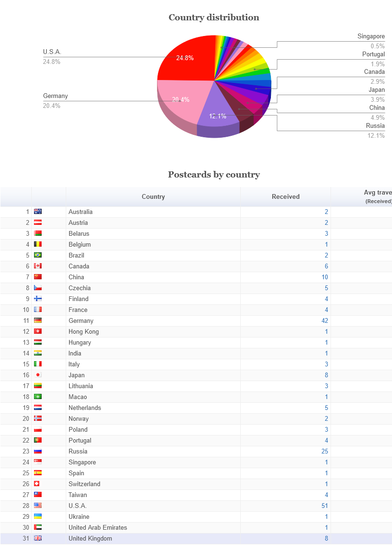Image resolution: width=392 pixels, height=551 pixels.
Task: Open Czechia's 5 received postcards link
Action: tap(326, 288)
